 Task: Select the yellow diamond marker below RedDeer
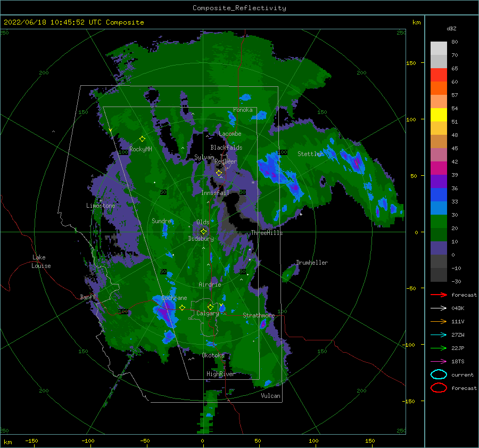click(x=219, y=173)
